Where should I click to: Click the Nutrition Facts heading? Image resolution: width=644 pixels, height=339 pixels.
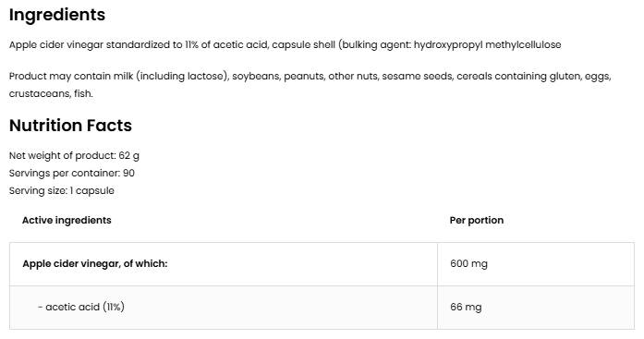pyautogui.click(x=70, y=126)
